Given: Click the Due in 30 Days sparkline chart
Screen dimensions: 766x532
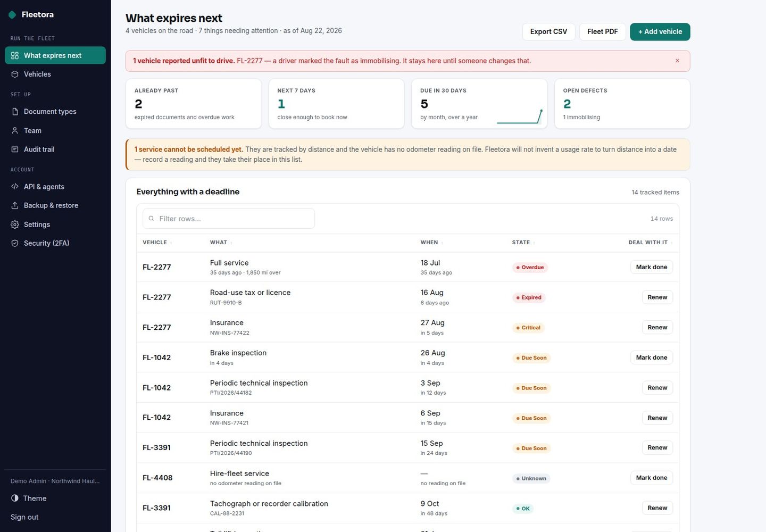Looking at the screenshot, I should click(x=520, y=117).
